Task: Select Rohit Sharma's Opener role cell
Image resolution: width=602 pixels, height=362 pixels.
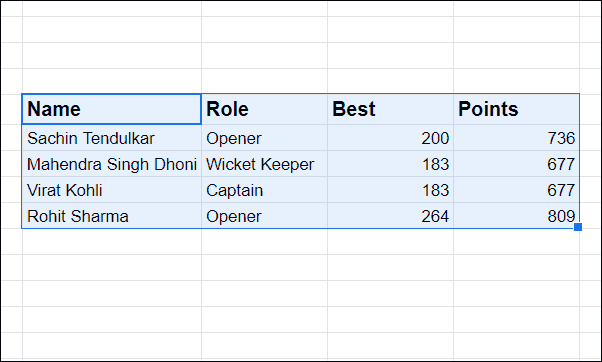Action: [264, 216]
